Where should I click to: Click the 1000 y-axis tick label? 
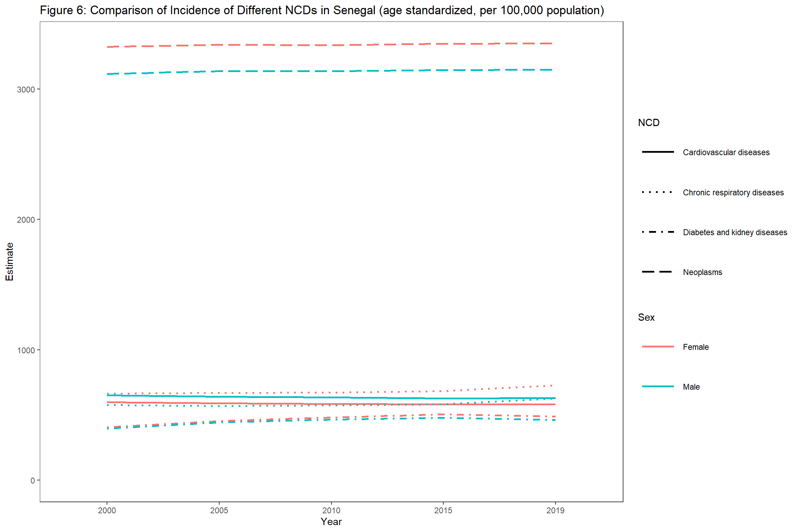pyautogui.click(x=26, y=350)
